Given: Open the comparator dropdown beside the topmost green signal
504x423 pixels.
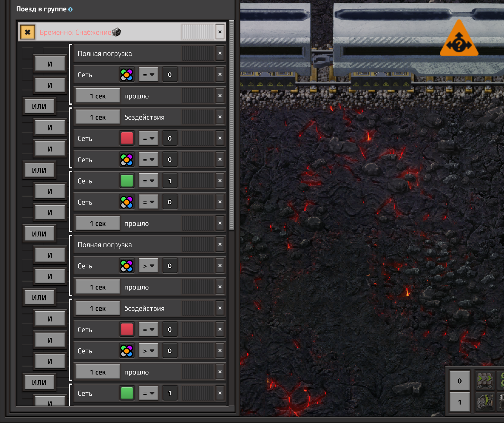Looking at the screenshot, I should tap(148, 181).
